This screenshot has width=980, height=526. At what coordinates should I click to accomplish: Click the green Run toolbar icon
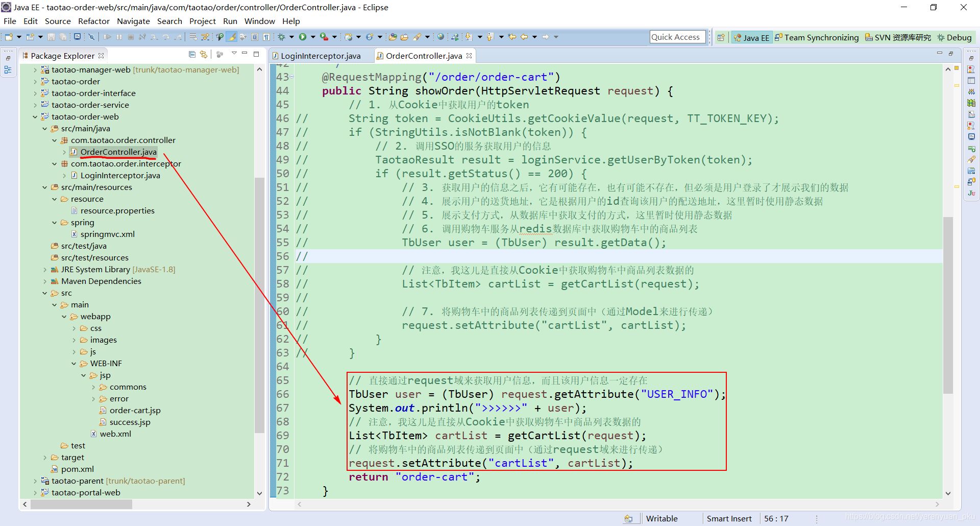pyautogui.click(x=303, y=37)
